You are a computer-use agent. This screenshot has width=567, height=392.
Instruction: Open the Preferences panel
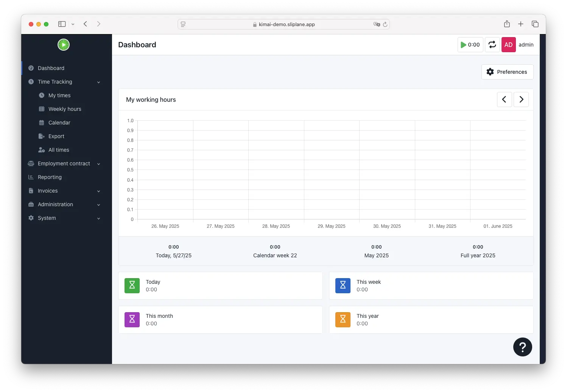pos(507,72)
